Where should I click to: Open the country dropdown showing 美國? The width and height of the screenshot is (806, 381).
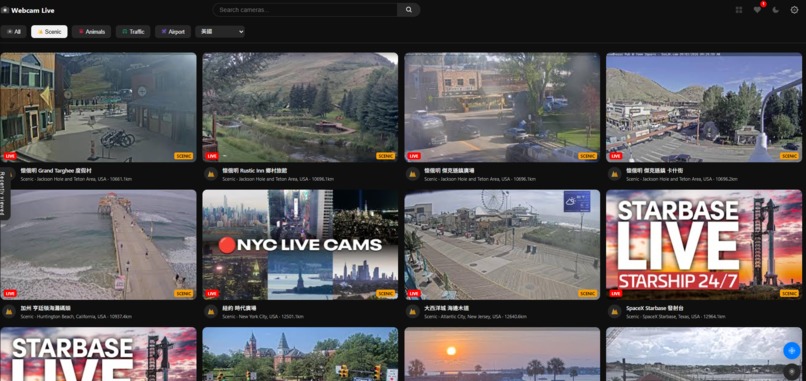click(x=220, y=32)
